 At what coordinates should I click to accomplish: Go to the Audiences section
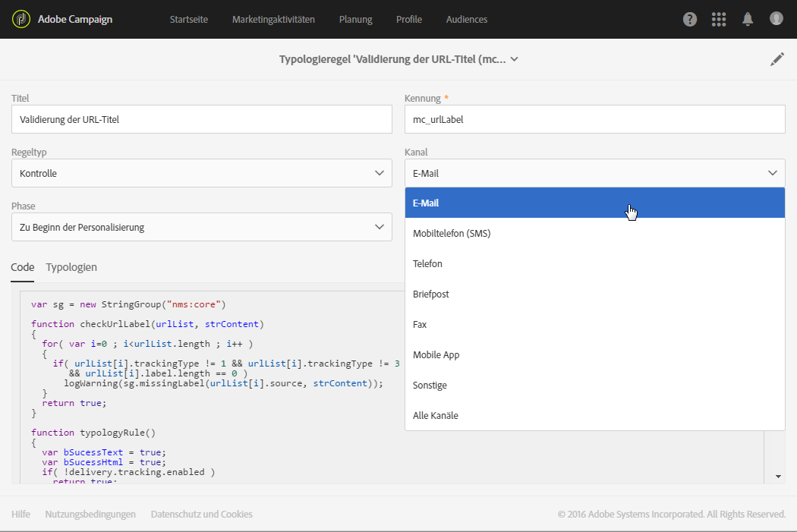coord(467,19)
